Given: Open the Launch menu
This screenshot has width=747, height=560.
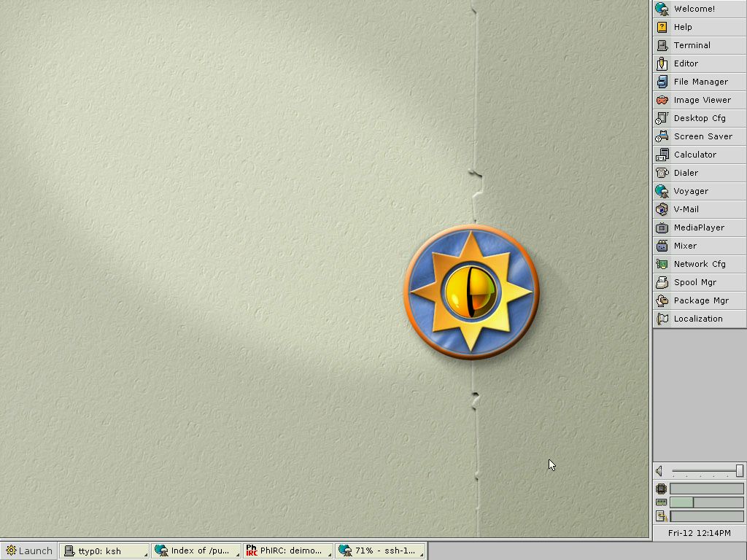Looking at the screenshot, I should [x=29, y=551].
